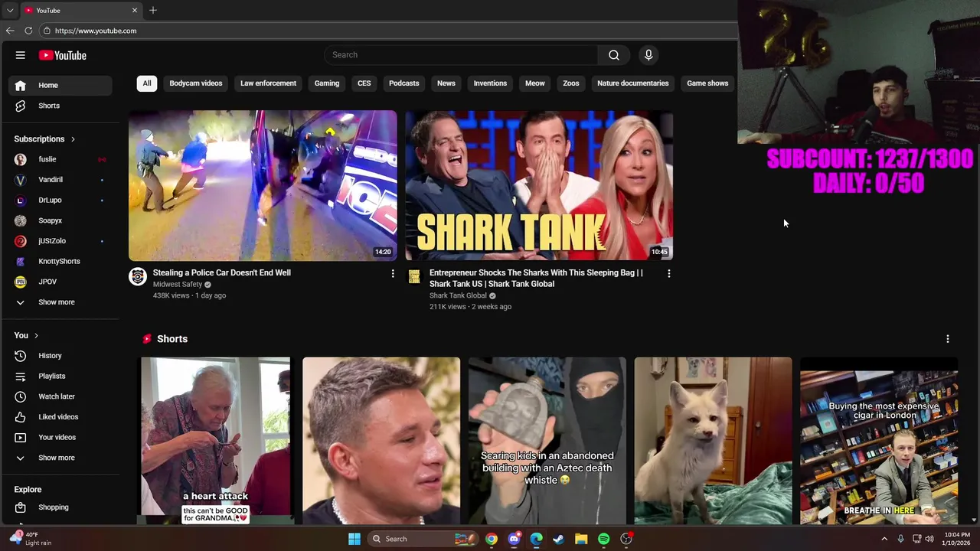Screen dimensions: 980x551
Task: Select Bodycam videos filter chip
Action: [196, 83]
